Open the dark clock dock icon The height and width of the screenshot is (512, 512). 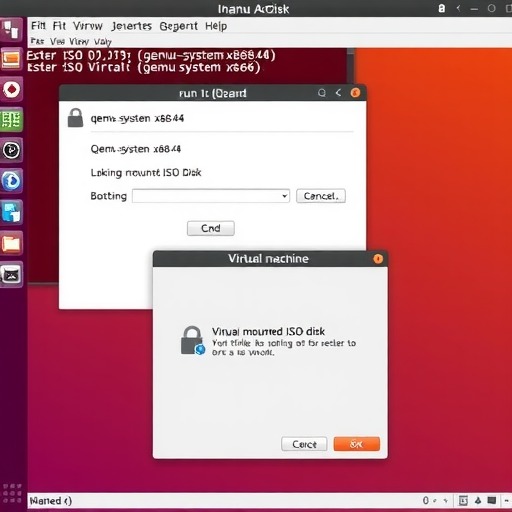(x=11, y=150)
